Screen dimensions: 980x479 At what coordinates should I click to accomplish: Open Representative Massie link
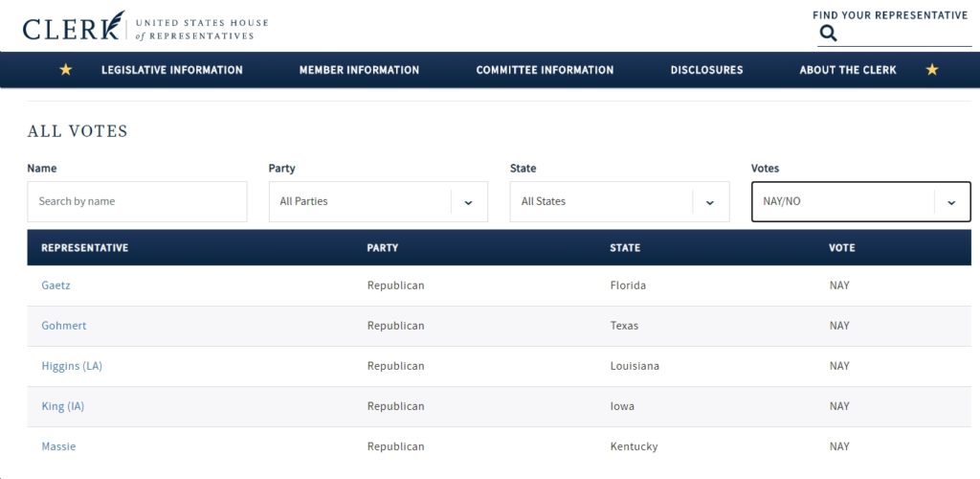[58, 446]
